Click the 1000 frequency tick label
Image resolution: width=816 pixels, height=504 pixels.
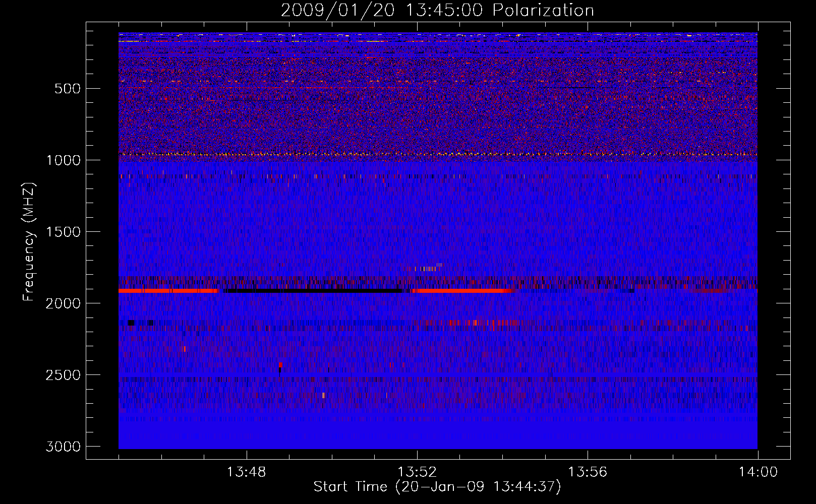point(63,160)
